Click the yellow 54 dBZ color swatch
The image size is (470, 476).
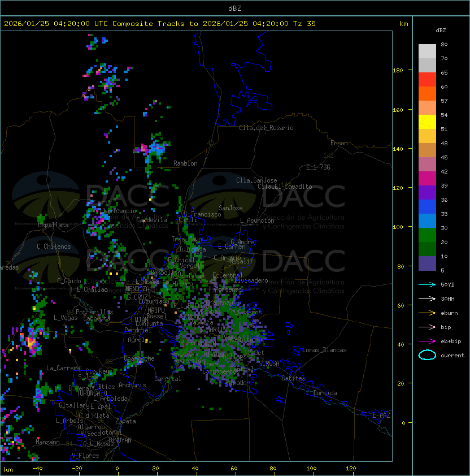tap(427, 122)
